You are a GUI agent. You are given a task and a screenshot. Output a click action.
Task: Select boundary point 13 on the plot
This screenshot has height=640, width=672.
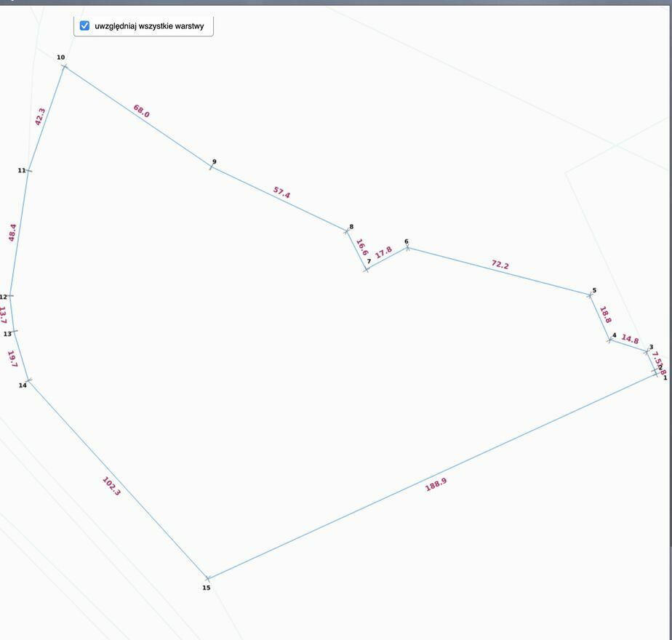tap(14, 332)
